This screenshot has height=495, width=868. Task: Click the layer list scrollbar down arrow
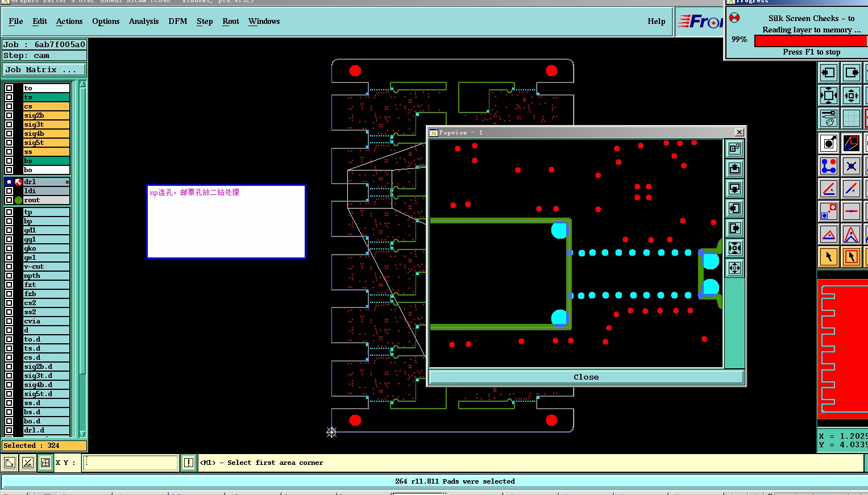coord(83,434)
